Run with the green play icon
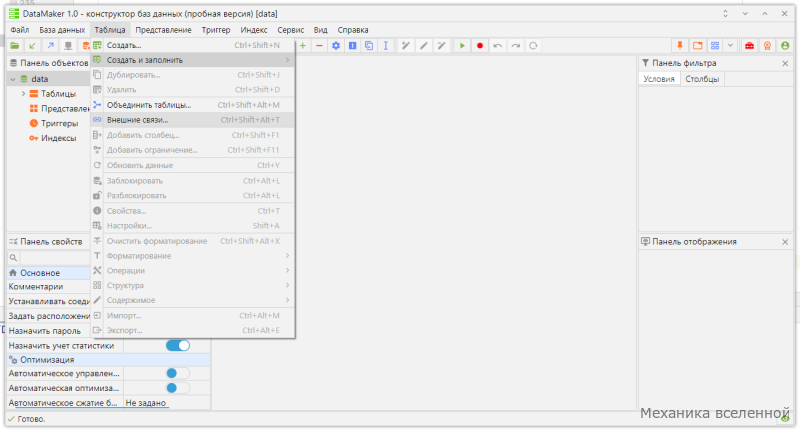The image size is (800, 431). 462,46
